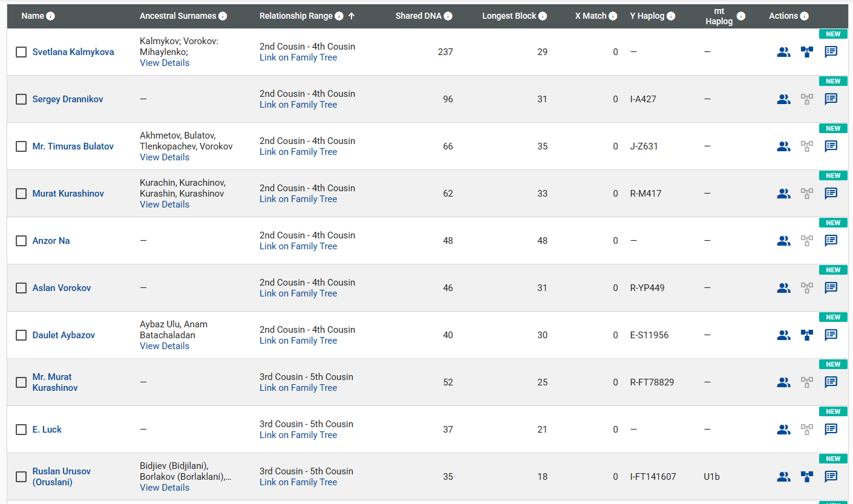The height and width of the screenshot is (504, 853).
Task: Show info icon next to X Match header
Action: [613, 16]
